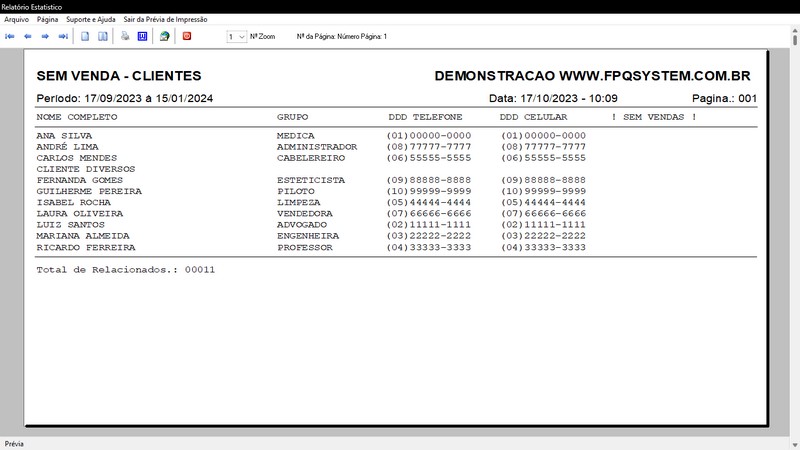The image size is (800, 450).
Task: Click the ANDRÉ LIMA name
Action: point(67,147)
